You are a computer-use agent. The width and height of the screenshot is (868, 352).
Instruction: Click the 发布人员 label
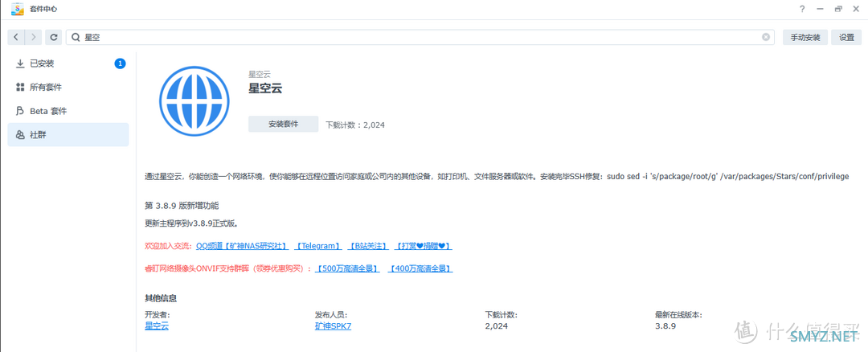(331, 315)
